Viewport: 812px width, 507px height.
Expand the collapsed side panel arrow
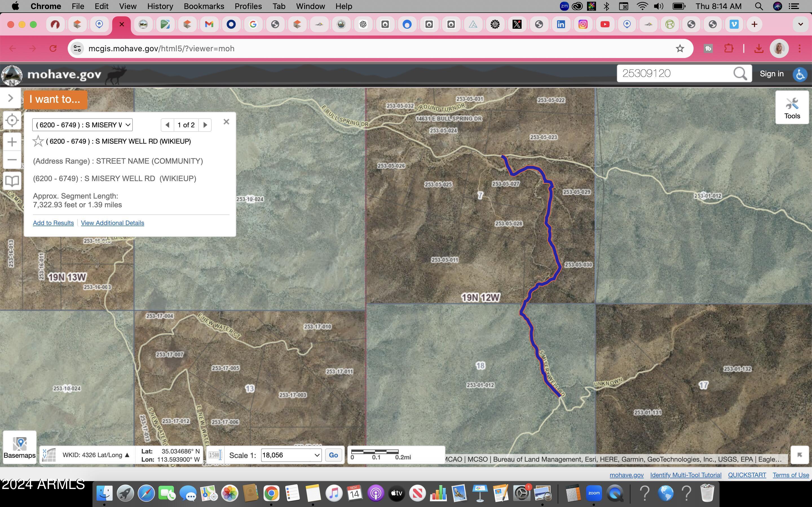click(10, 98)
